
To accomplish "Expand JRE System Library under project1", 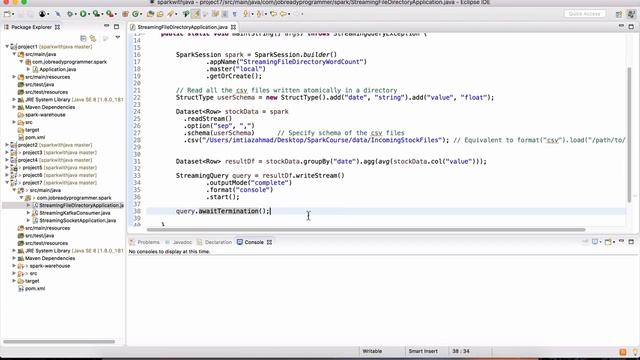I will click(x=14, y=100).
